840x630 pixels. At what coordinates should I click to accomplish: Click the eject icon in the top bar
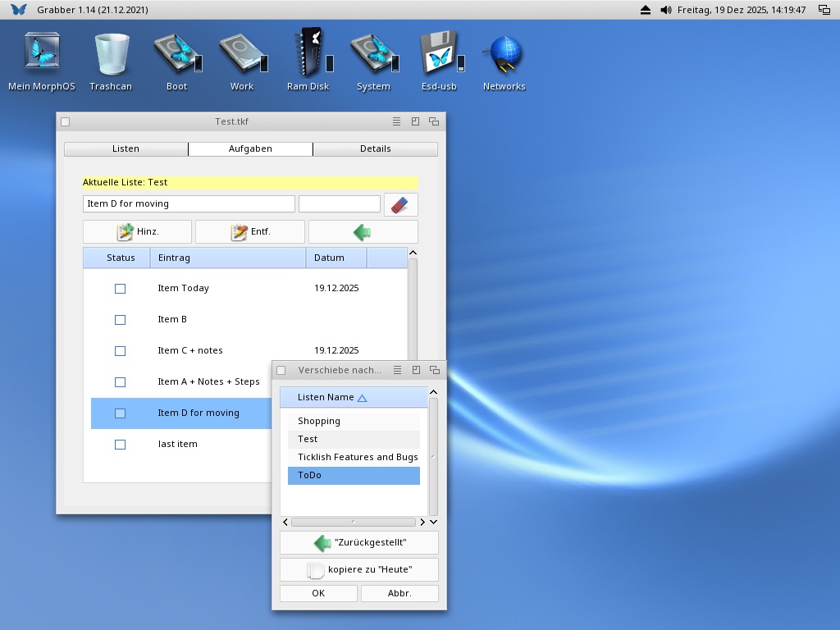(646, 10)
